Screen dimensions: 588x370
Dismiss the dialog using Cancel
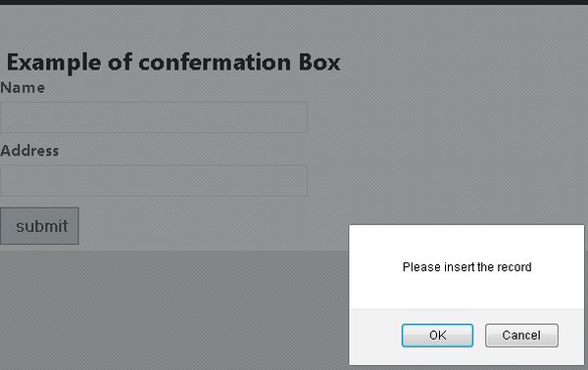coord(521,335)
